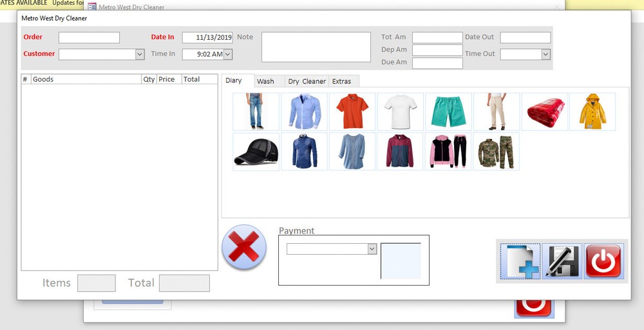
Task: Click into the Note text box
Action: 316,47
